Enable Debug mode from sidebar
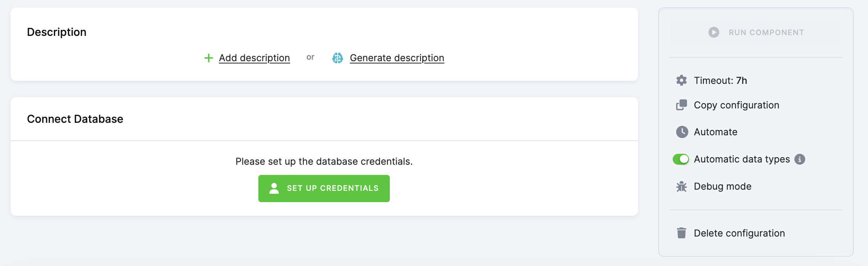This screenshot has height=266, width=868. [x=722, y=187]
